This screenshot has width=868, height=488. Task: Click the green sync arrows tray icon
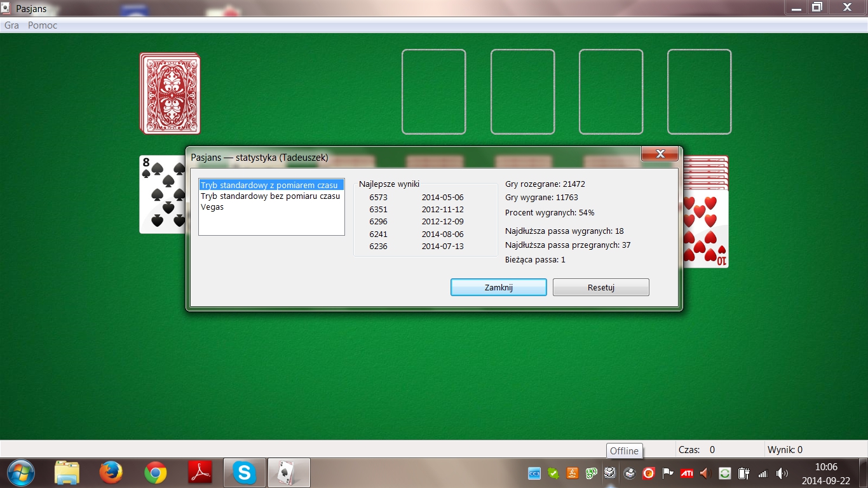pyautogui.click(x=724, y=473)
